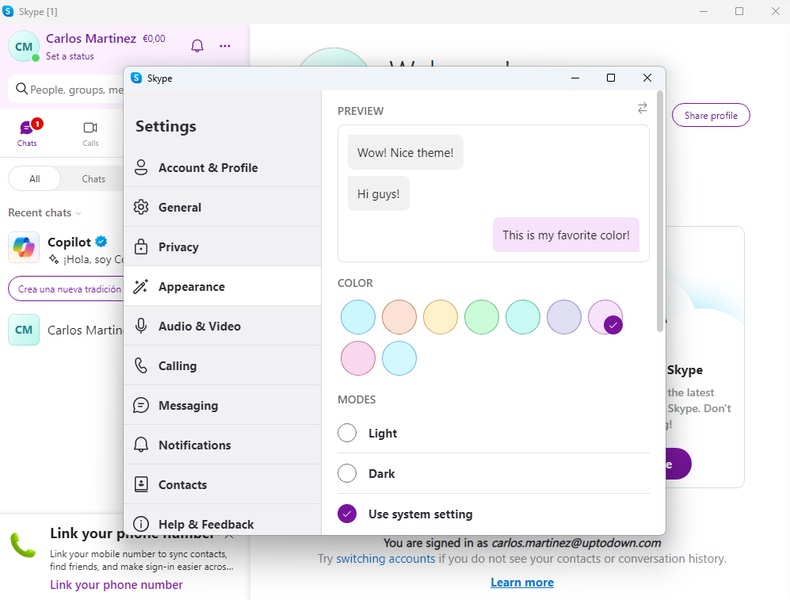The width and height of the screenshot is (790, 600).
Task: Open Messaging settings section
Action: (x=222, y=405)
